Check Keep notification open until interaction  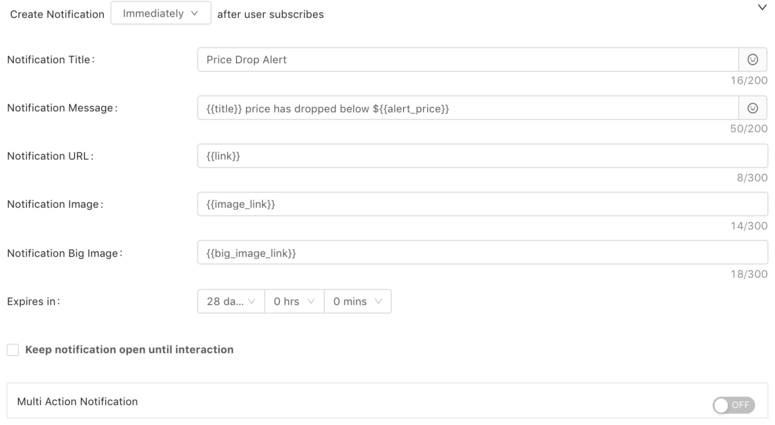point(13,350)
